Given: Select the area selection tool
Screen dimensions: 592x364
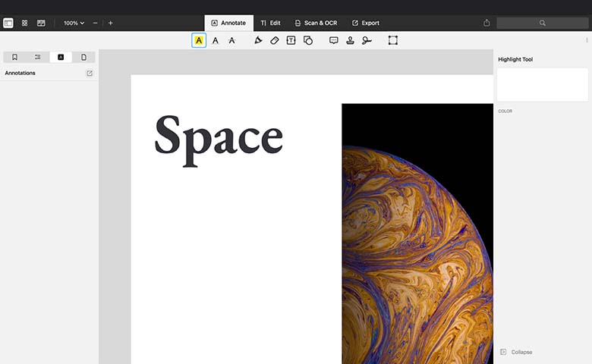Looking at the screenshot, I should tap(393, 40).
